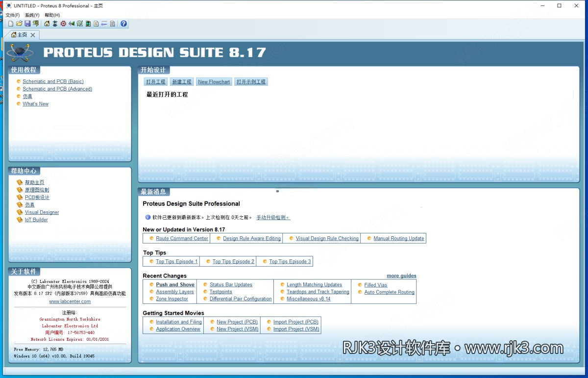Image resolution: width=588 pixels, height=378 pixels.
Task: Click the 手动升级检测 link
Action: tap(273, 217)
